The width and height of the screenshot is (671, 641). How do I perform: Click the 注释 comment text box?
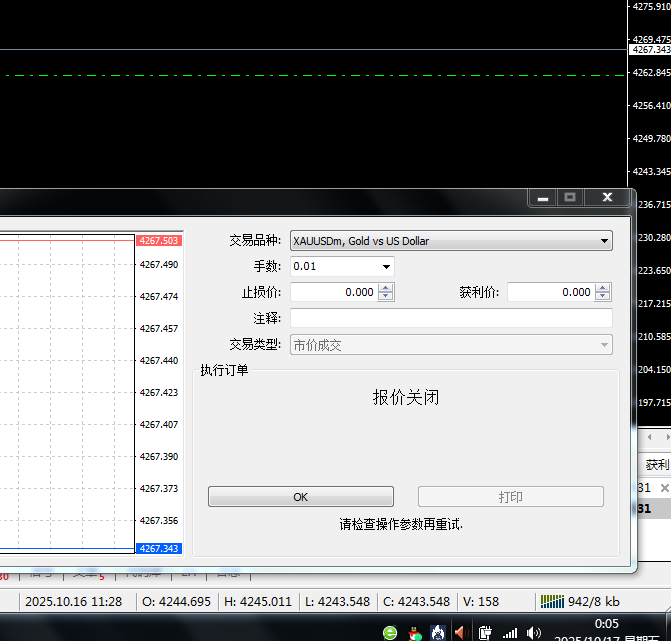[450, 318]
